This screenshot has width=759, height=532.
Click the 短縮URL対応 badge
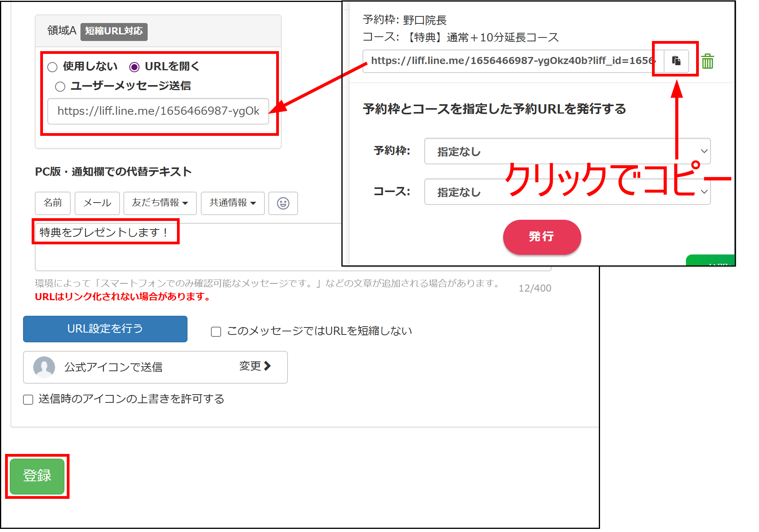pos(114,31)
